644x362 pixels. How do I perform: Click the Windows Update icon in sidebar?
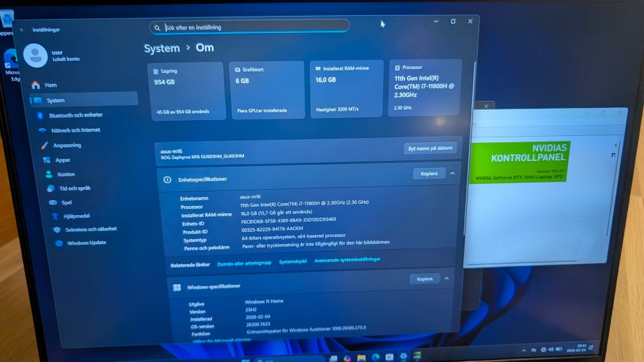pyautogui.click(x=59, y=243)
